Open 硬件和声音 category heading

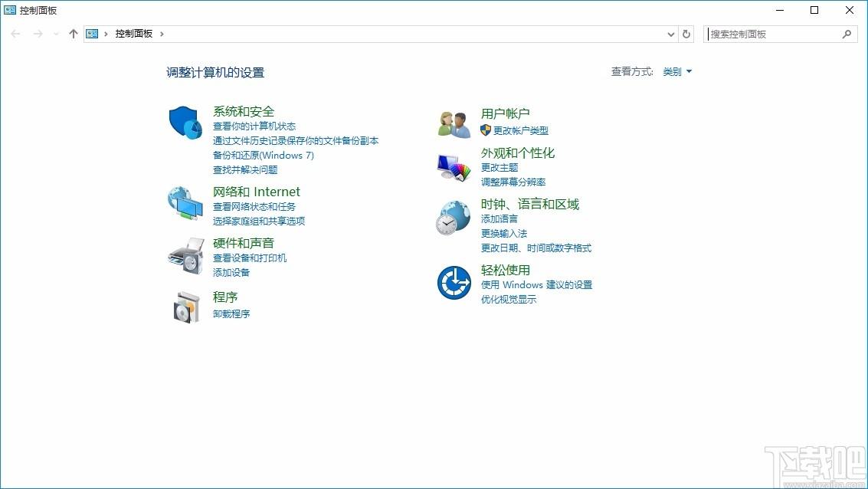coord(244,243)
